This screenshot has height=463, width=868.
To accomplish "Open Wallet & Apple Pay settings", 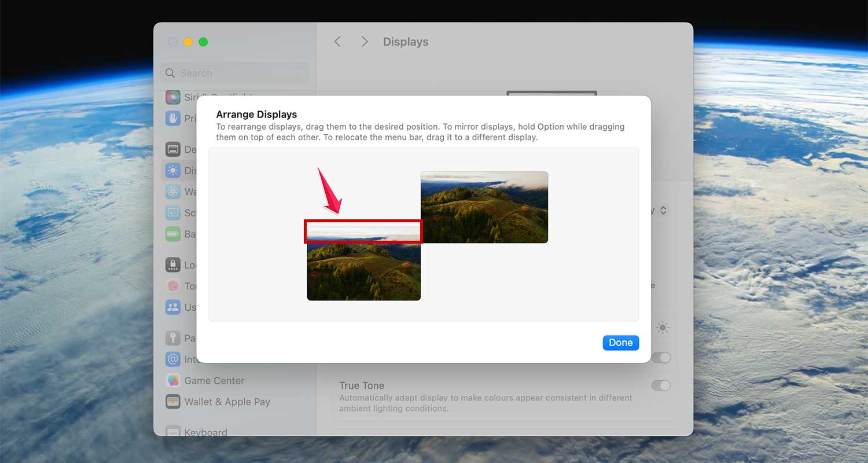I will click(173, 402).
